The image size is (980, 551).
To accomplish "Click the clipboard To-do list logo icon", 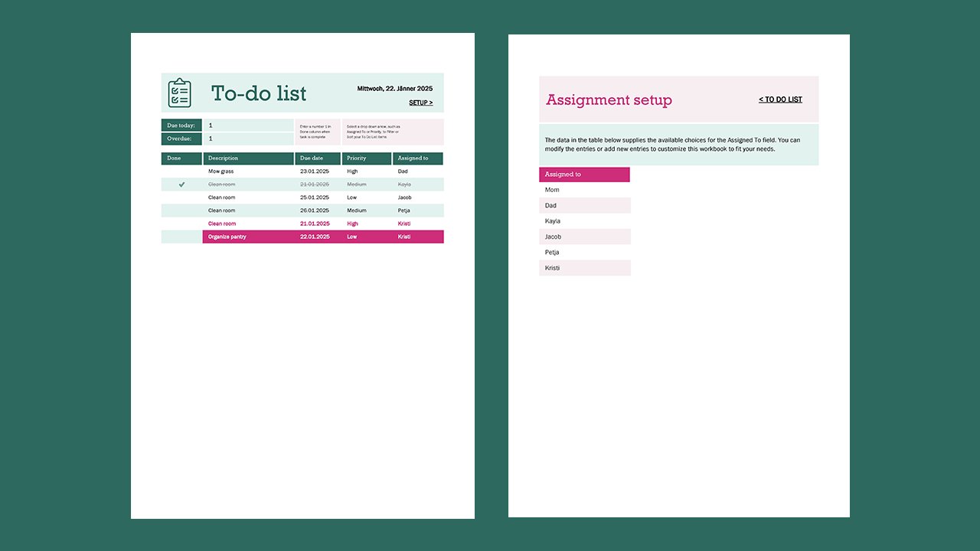I will pos(179,92).
